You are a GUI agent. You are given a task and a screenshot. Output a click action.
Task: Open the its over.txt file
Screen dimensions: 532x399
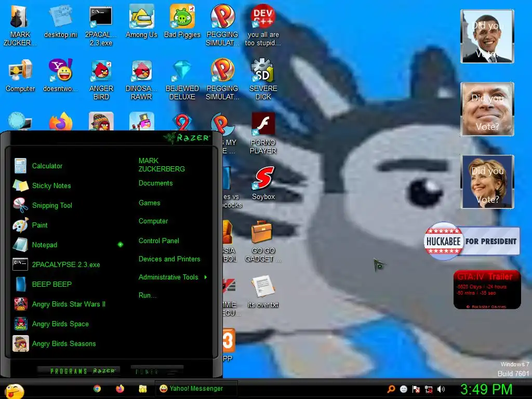[x=263, y=291]
